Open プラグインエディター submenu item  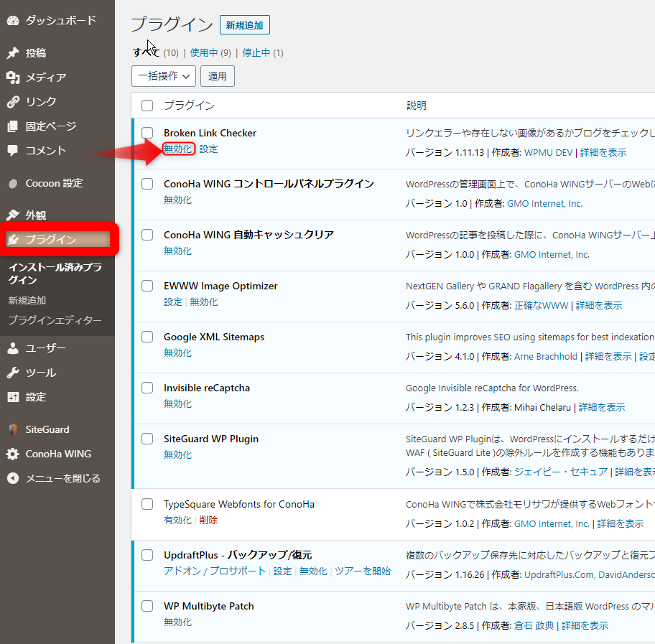[x=55, y=320]
